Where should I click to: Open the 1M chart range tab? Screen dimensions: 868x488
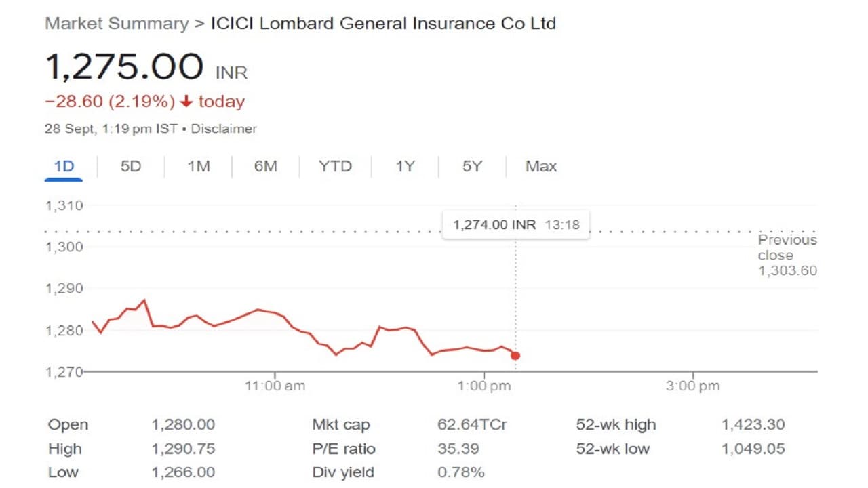tap(198, 166)
